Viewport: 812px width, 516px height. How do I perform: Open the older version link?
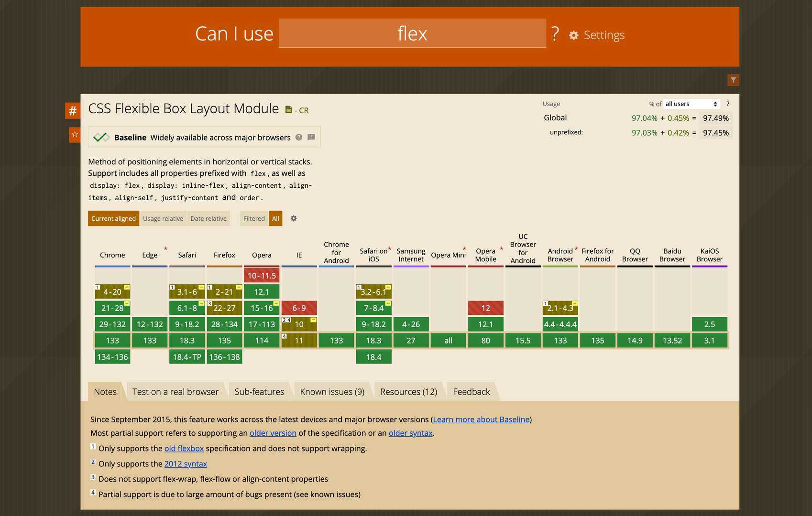tap(273, 433)
